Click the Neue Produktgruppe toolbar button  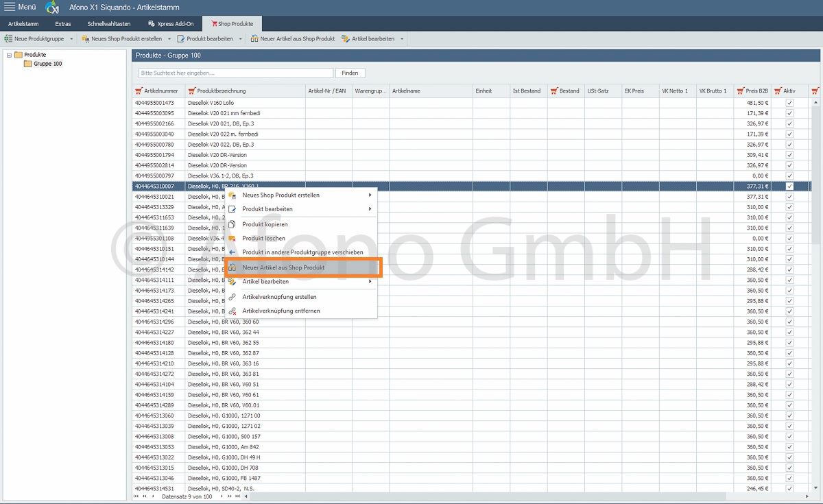coord(35,39)
